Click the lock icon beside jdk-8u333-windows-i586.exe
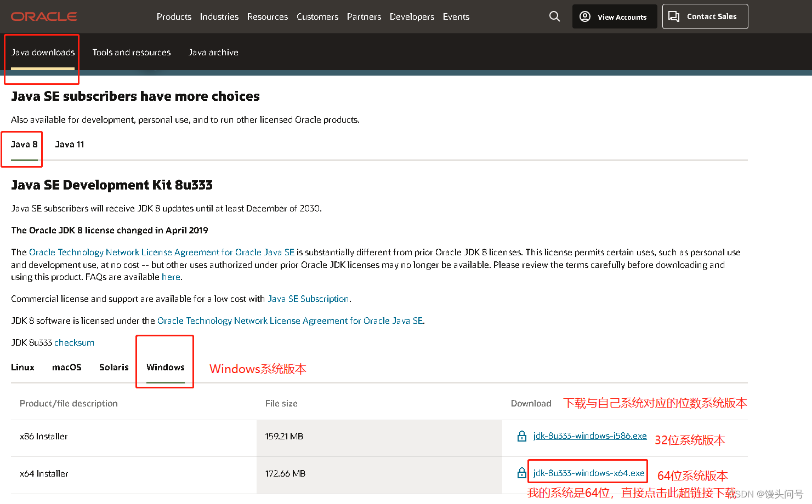 (522, 436)
